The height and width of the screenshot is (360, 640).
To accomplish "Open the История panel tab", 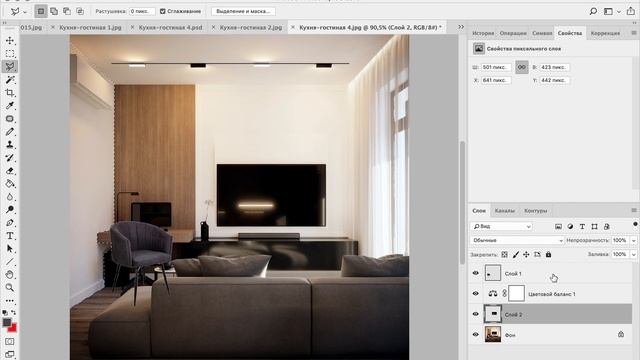I will tap(483, 33).
